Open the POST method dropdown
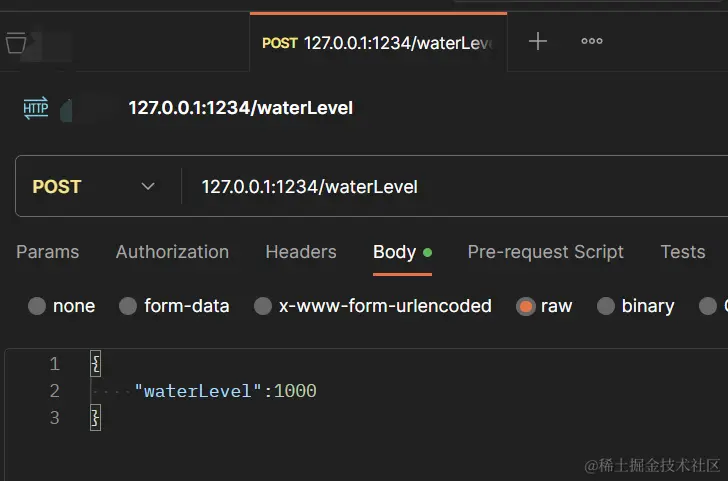 click(95, 187)
